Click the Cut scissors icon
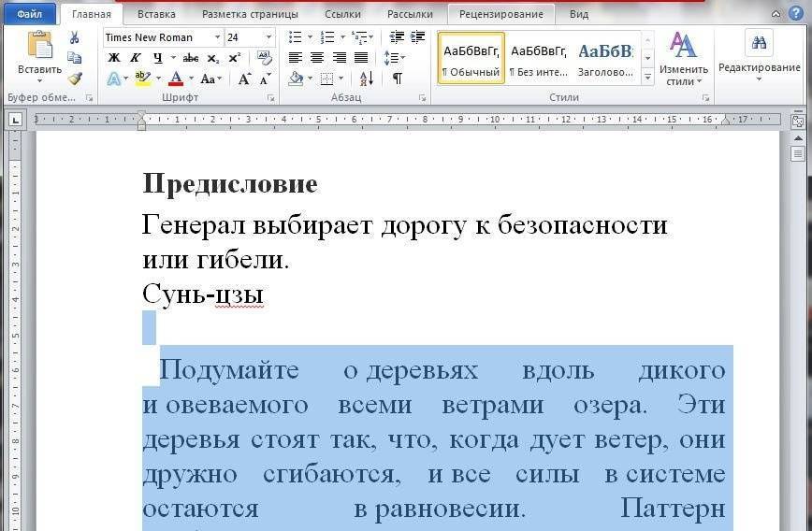Image resolution: width=812 pixels, height=531 pixels. coord(75,37)
